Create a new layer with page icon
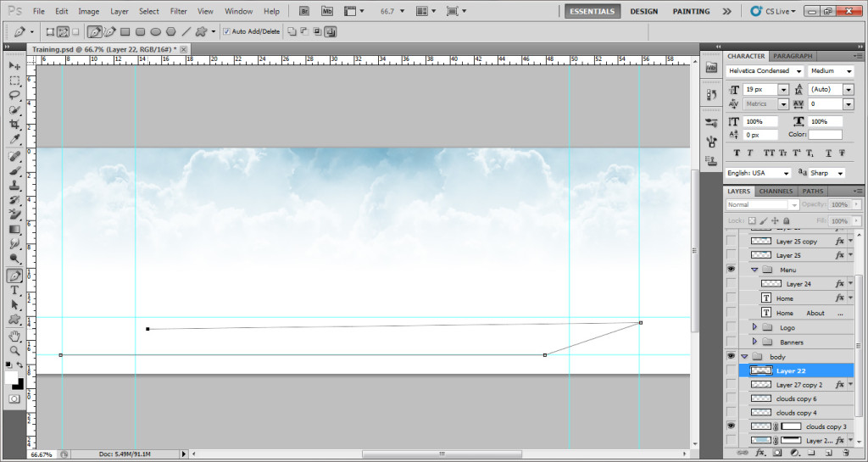 coord(829,453)
